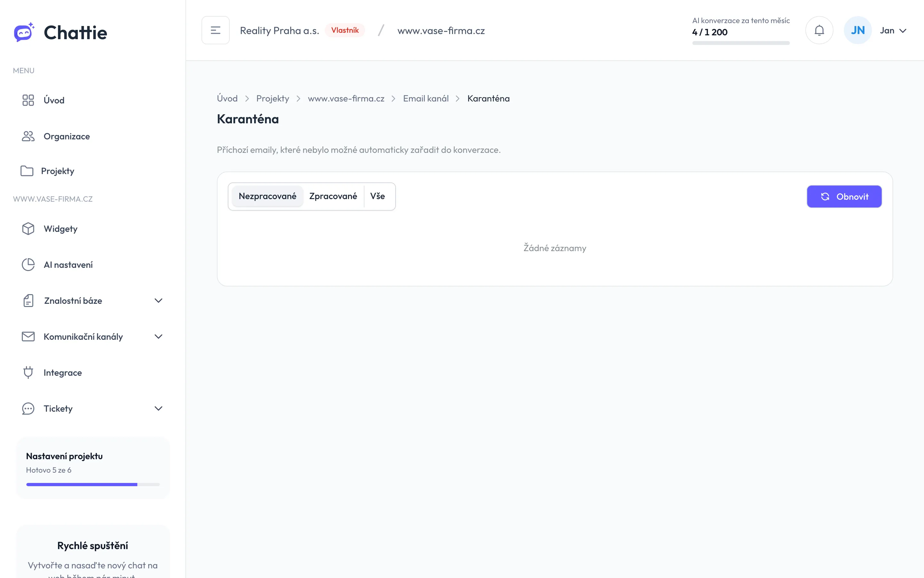Click the 'Hotovo 5 ze 6' text

(48, 470)
